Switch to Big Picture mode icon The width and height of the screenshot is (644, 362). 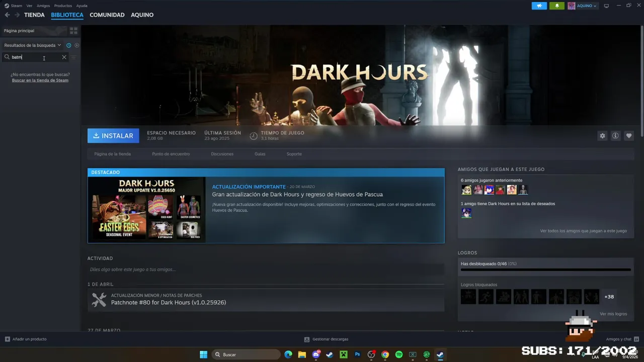[x=606, y=6]
